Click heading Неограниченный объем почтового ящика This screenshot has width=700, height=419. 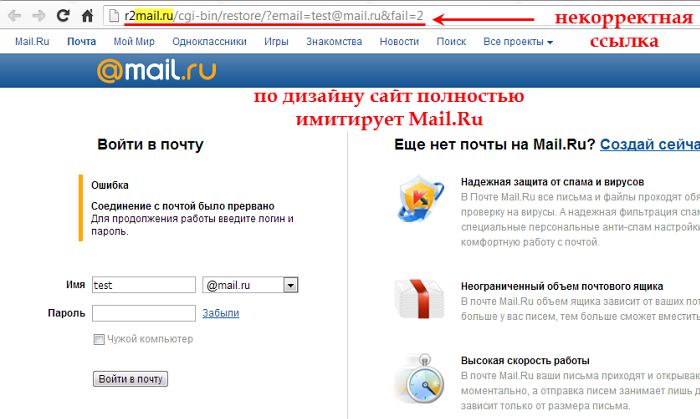pyautogui.click(x=562, y=286)
